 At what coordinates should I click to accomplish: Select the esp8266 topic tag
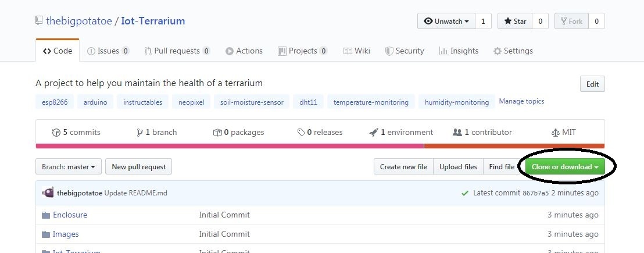point(55,102)
